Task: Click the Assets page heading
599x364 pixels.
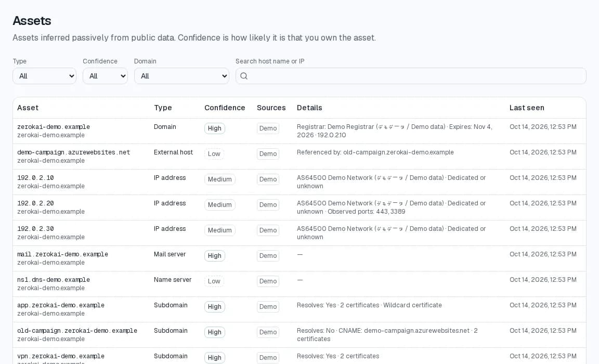Action: coord(32,21)
